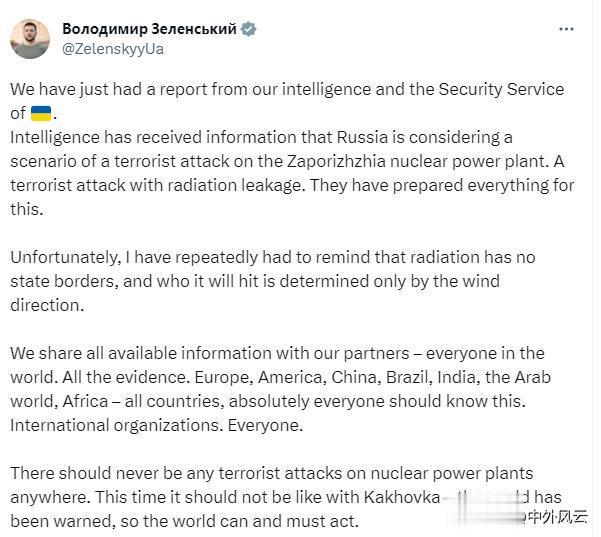This screenshot has height=537, width=601.
Task: Visit the @ZelenskyyUa handle link
Action: click(113, 49)
